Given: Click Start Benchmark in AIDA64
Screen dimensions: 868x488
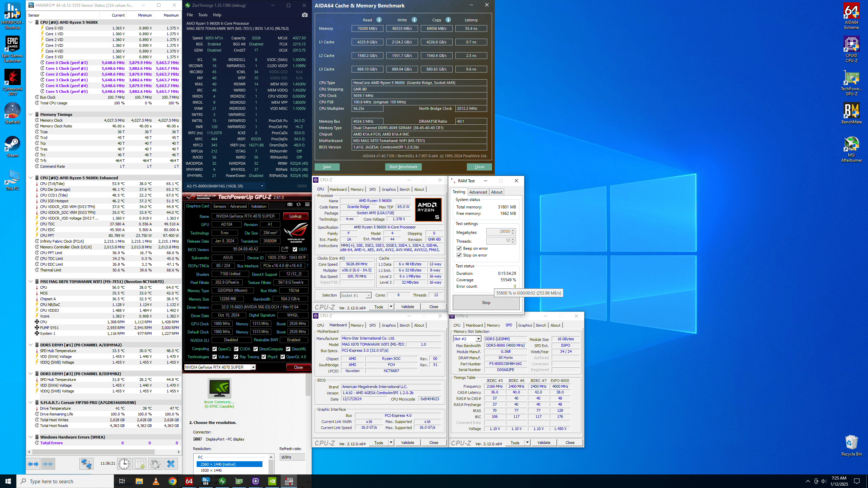Looking at the screenshot, I should [403, 167].
